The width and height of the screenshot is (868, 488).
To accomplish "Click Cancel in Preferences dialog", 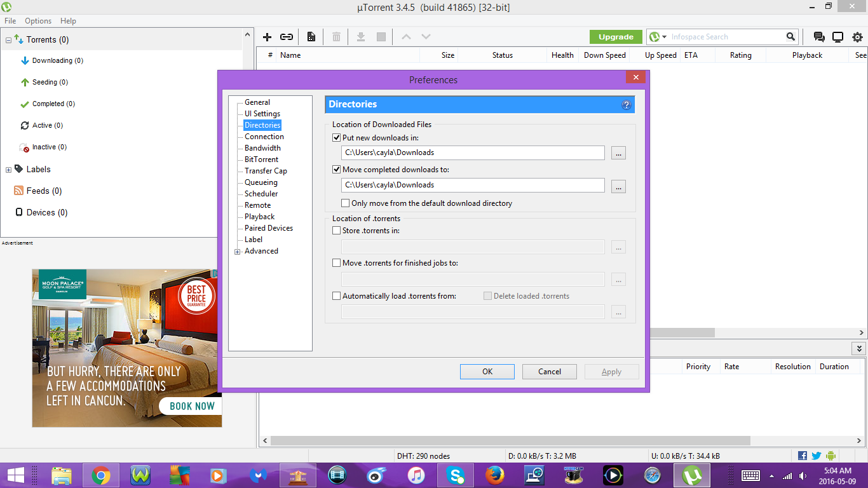I will click(550, 372).
